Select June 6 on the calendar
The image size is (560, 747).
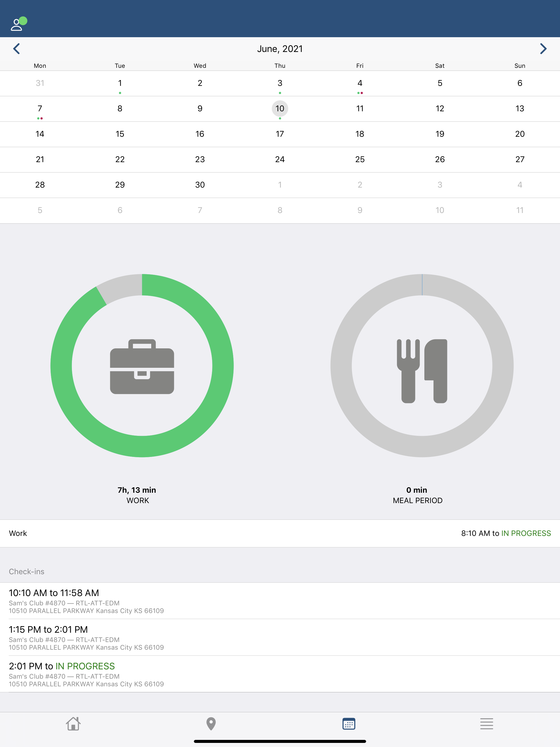click(520, 83)
